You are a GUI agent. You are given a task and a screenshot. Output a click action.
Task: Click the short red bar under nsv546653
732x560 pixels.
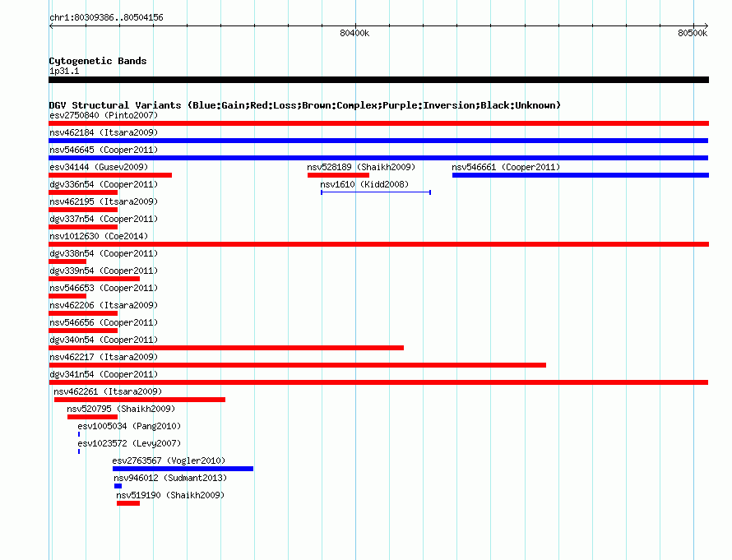pos(67,296)
